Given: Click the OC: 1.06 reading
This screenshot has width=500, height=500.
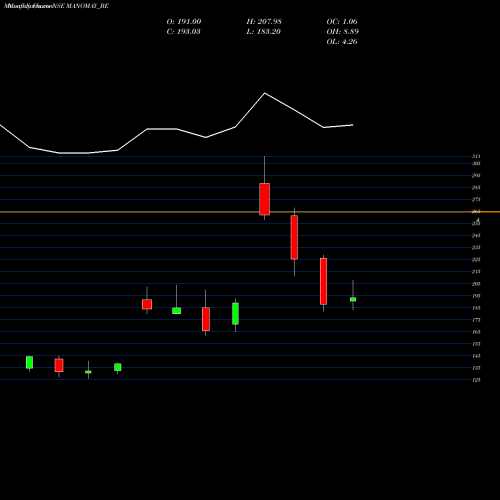Looking at the screenshot, I should (x=342, y=22).
